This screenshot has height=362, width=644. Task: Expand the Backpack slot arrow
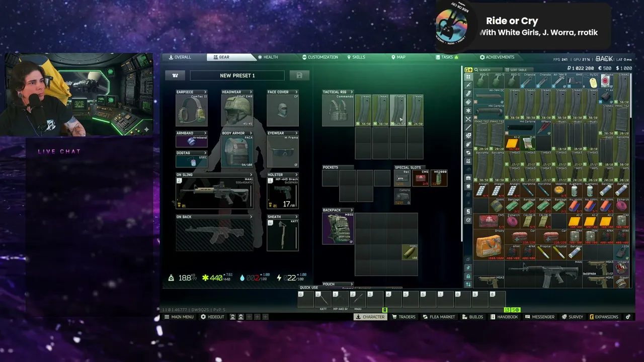click(351, 210)
